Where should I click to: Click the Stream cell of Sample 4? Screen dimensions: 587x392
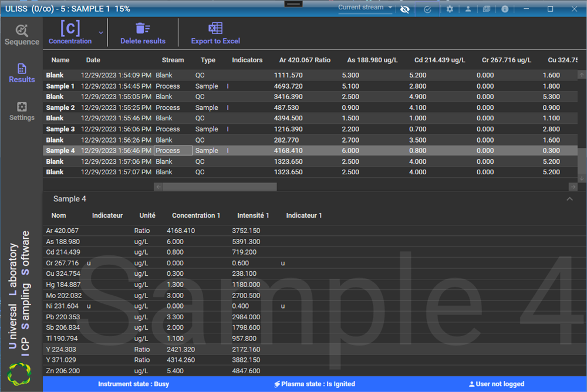coord(173,150)
